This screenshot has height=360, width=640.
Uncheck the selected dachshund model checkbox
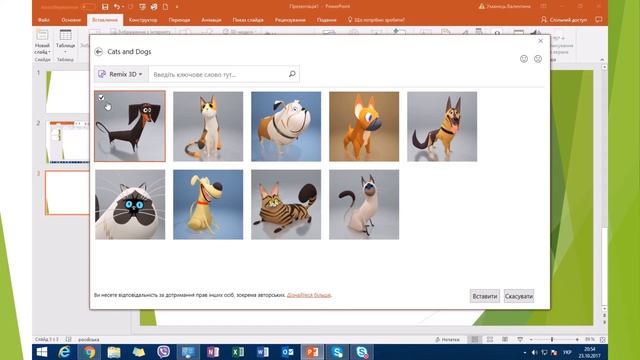(101, 98)
